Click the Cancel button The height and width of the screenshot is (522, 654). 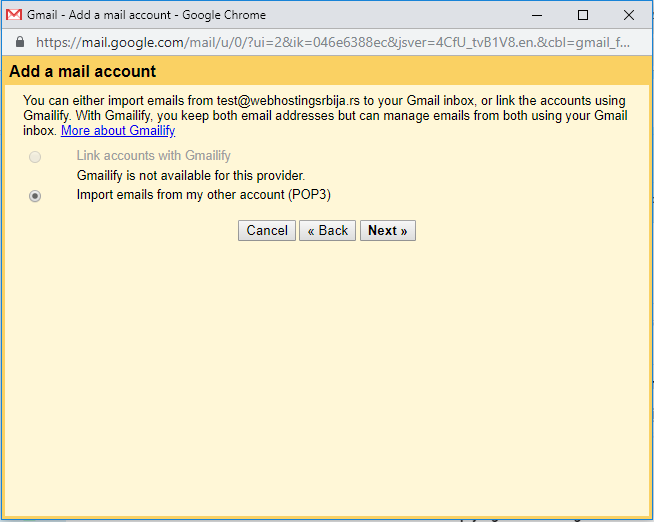(267, 231)
